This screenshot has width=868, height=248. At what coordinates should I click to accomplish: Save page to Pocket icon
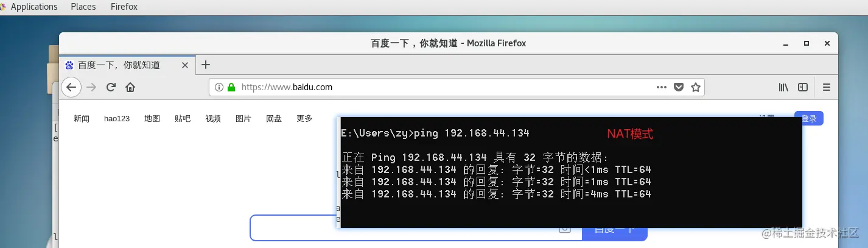click(679, 87)
